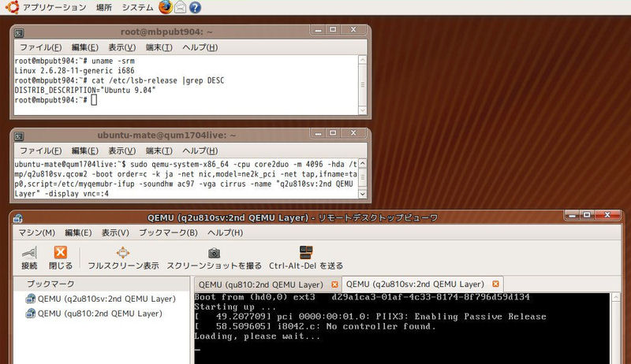Click scroll up arrow of VNC display
This screenshot has width=631, height=364.
point(616,298)
